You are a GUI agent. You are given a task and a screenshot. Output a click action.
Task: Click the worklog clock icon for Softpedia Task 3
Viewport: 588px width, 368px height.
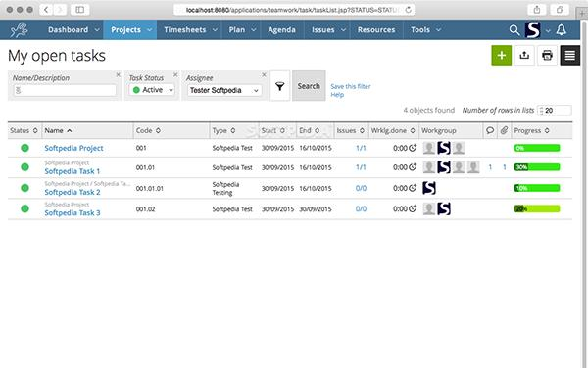pyautogui.click(x=413, y=208)
